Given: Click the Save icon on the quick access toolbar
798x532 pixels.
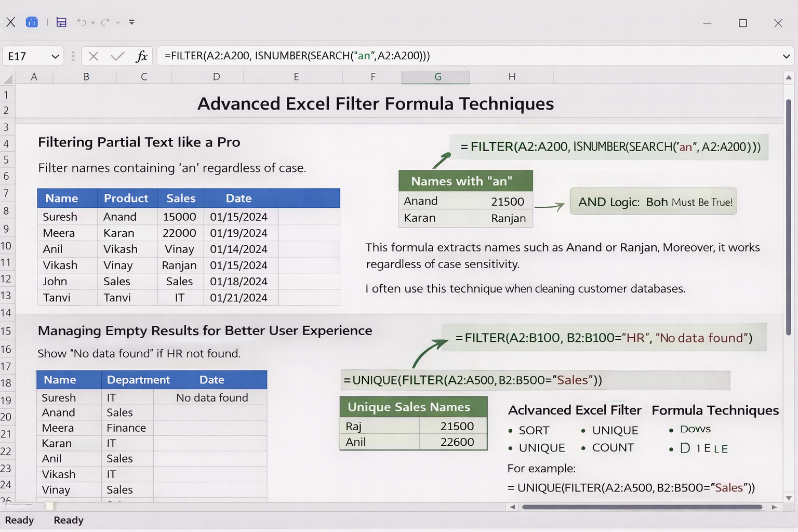Looking at the screenshot, I should tap(61, 22).
